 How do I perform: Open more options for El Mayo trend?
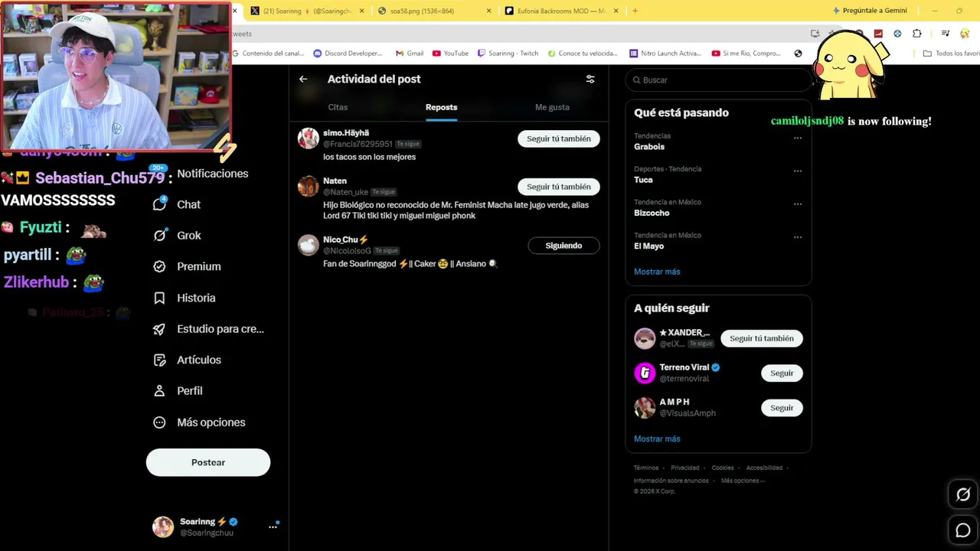(x=798, y=237)
